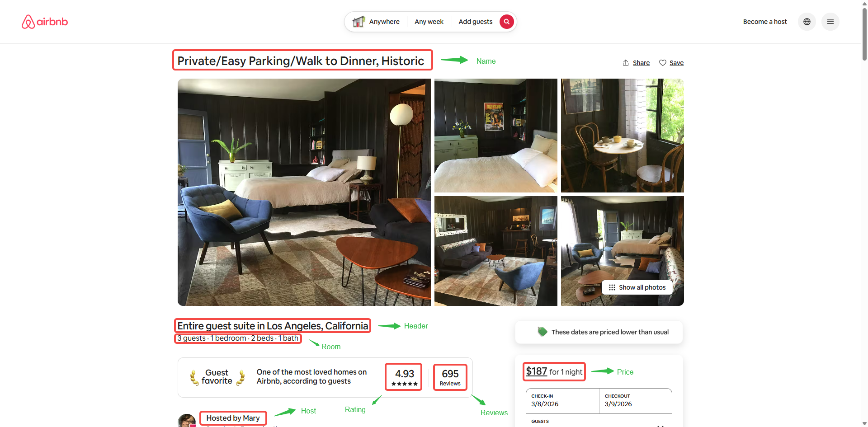Click the grid icon on Show all photos
Image resolution: width=868 pixels, height=427 pixels.
pos(612,287)
